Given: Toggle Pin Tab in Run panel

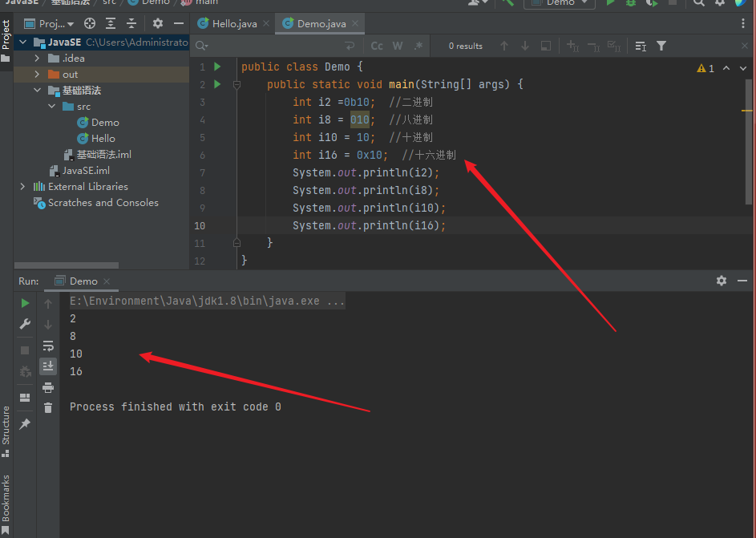Looking at the screenshot, I should click(x=25, y=424).
